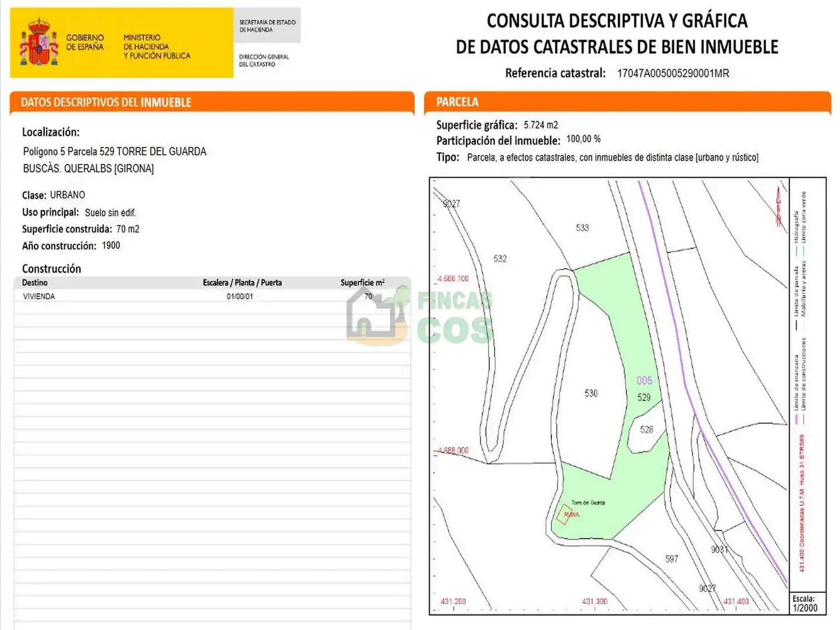The image size is (840, 630).
Task: Click 'Escalera / Planta / Puerta' column header
Action: coord(242,283)
